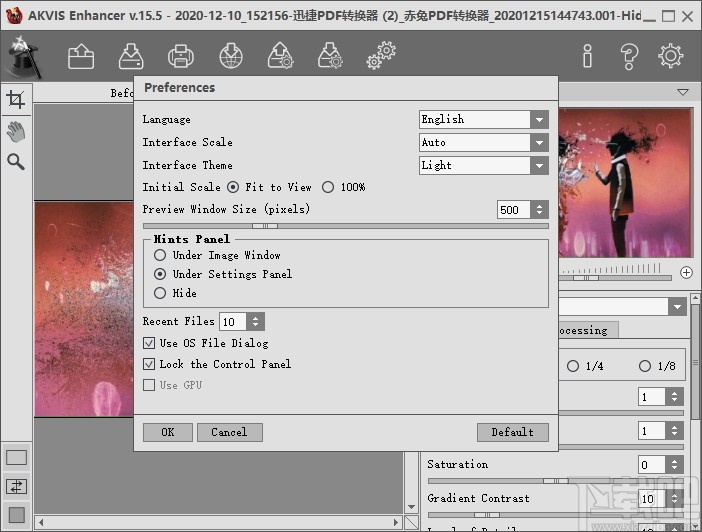Toggle the Use GPU checkbox

pyautogui.click(x=149, y=385)
